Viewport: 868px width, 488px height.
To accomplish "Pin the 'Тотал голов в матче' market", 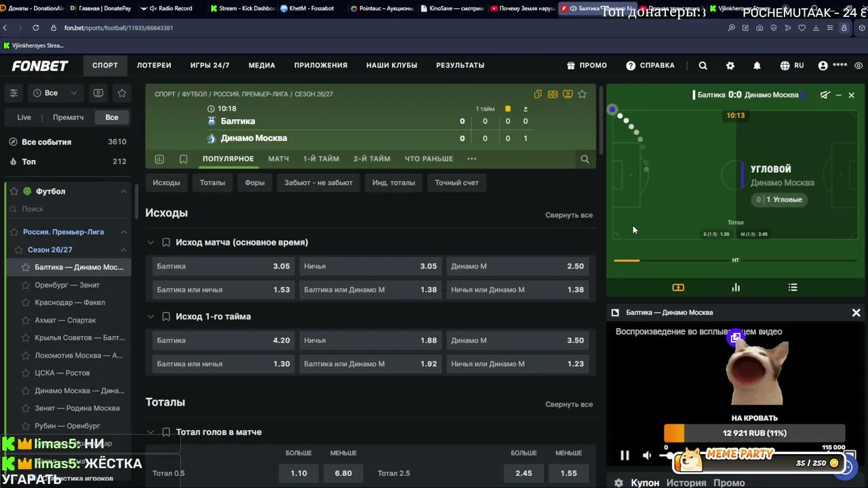I will [x=166, y=432].
